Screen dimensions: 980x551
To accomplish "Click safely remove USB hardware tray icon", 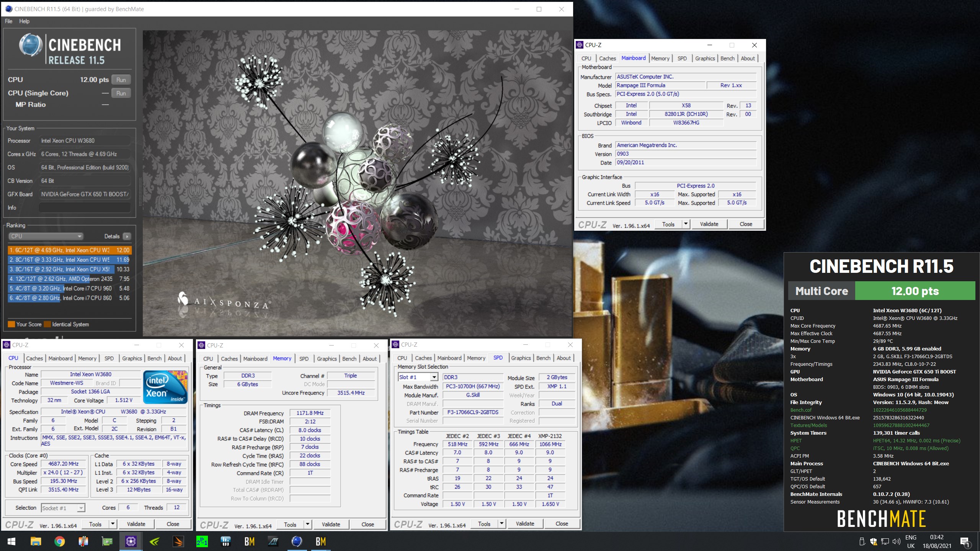I will point(862,541).
